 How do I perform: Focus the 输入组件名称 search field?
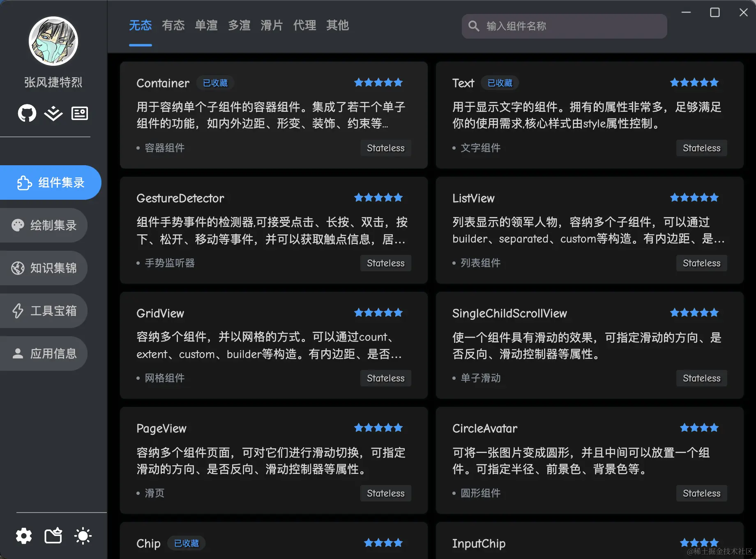tap(564, 26)
